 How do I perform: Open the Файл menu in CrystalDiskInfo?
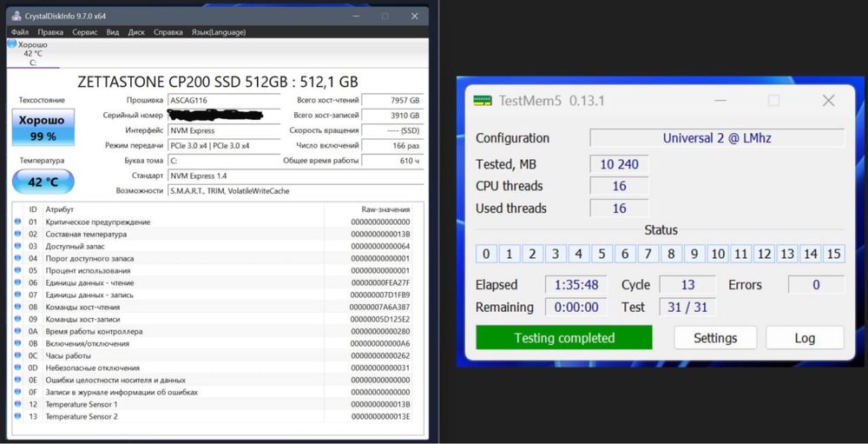click(x=20, y=32)
